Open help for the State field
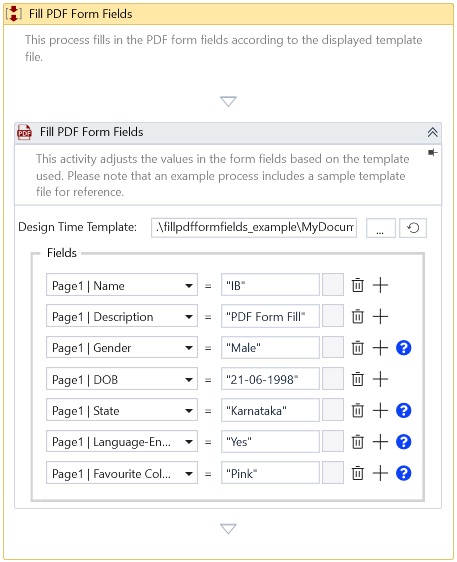Image resolution: width=457 pixels, height=562 pixels. 403,410
